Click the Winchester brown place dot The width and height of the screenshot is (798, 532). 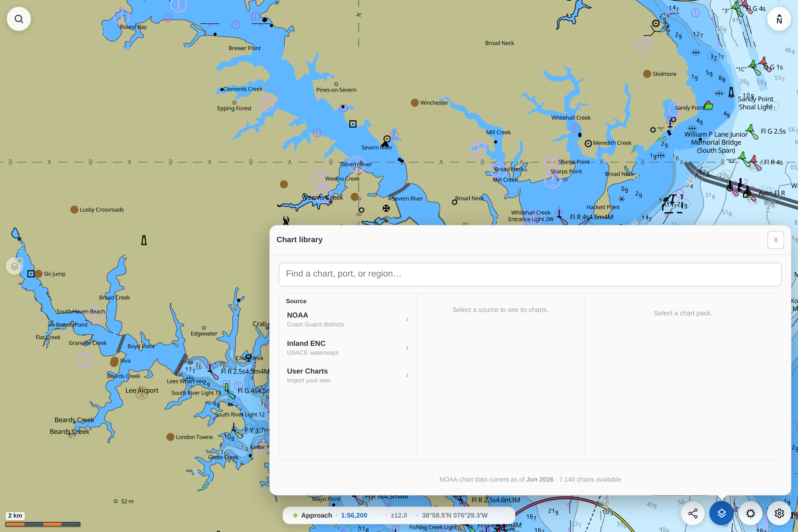(415, 103)
